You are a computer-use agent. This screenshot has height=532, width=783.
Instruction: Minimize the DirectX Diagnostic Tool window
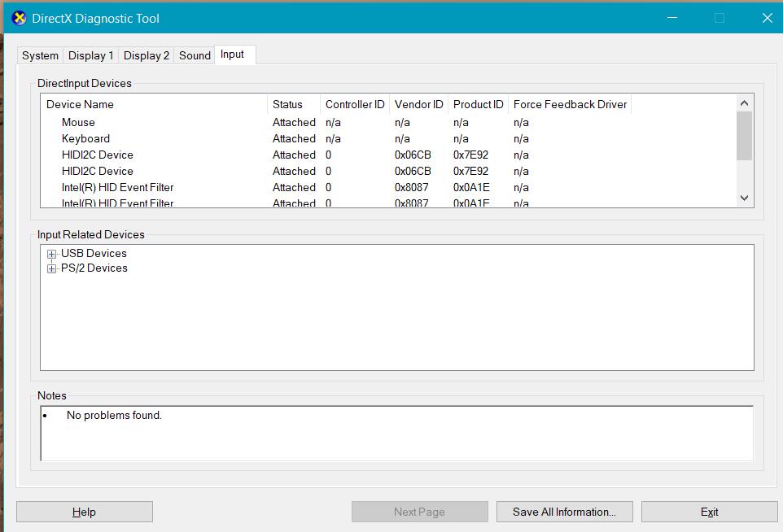(672, 18)
